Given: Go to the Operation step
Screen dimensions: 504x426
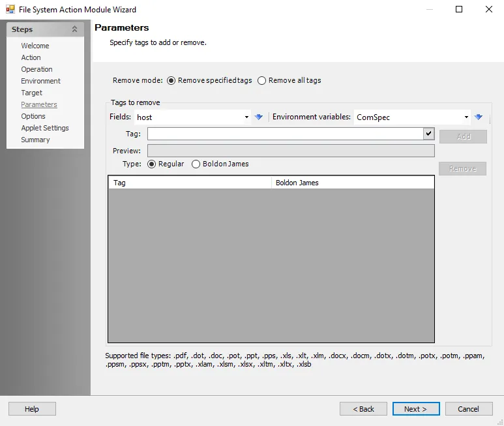Looking at the screenshot, I should [x=37, y=69].
